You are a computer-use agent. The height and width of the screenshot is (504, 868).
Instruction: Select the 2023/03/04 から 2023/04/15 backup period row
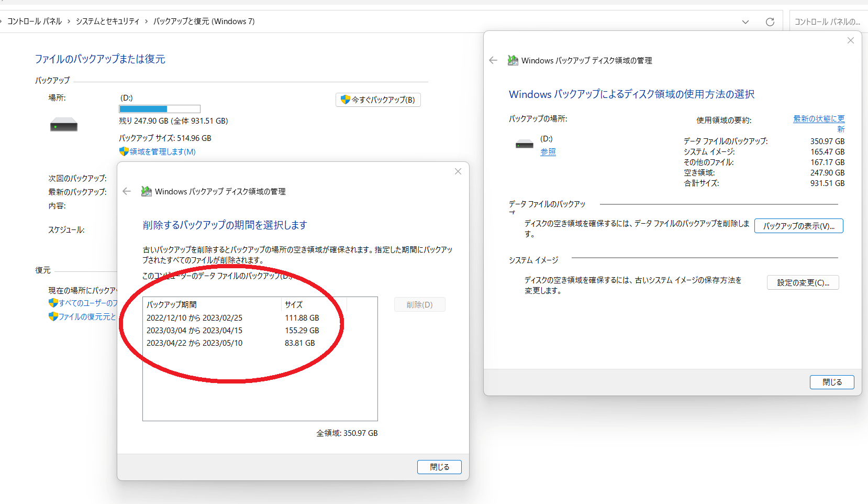coord(194,330)
